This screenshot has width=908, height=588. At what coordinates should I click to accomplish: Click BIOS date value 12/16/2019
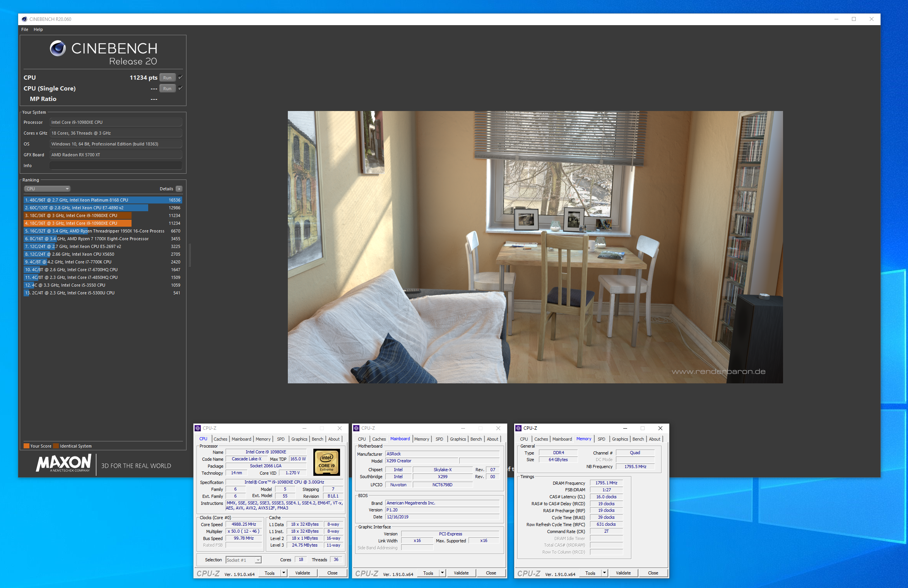click(442, 517)
